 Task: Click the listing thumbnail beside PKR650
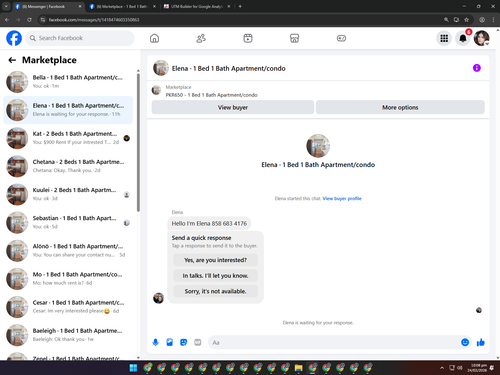click(x=156, y=90)
